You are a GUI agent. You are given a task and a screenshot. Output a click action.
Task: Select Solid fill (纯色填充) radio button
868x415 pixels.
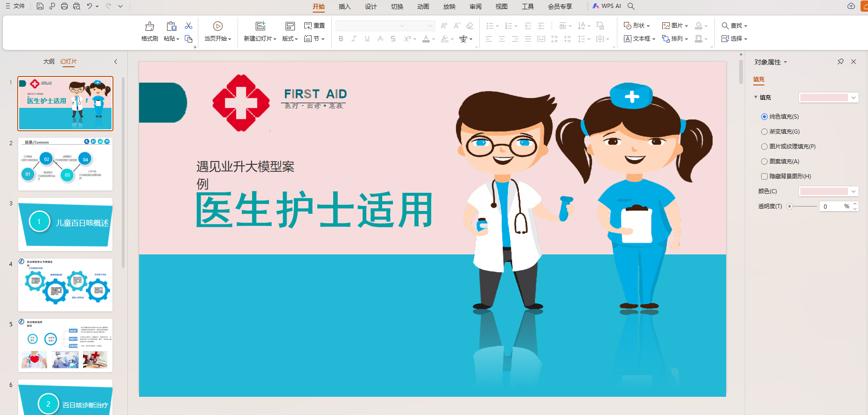(x=764, y=117)
